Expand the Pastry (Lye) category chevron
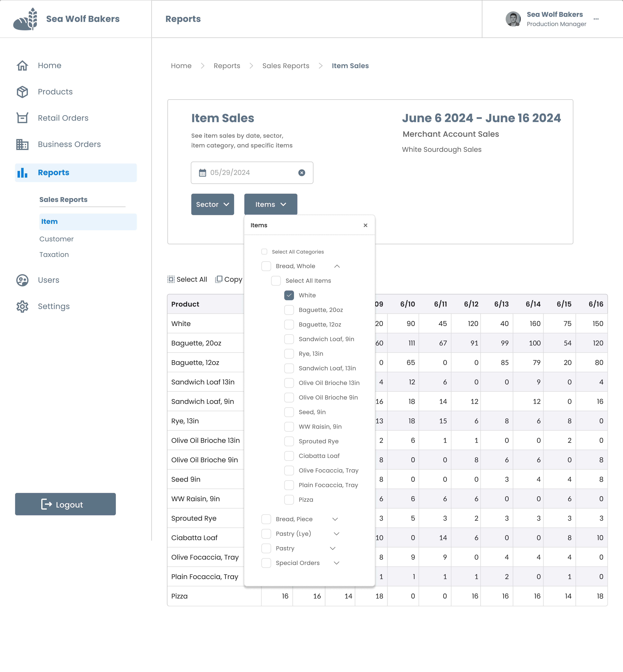The image size is (623, 672). click(x=336, y=534)
